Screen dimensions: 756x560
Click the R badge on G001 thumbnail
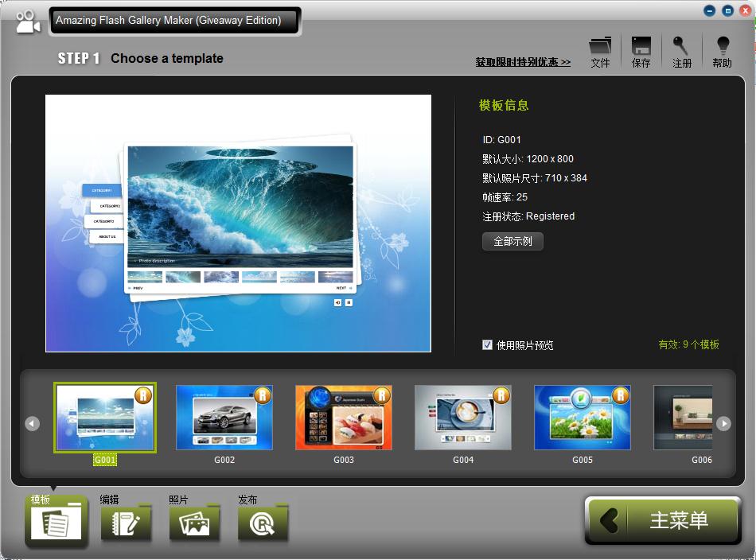(x=142, y=395)
